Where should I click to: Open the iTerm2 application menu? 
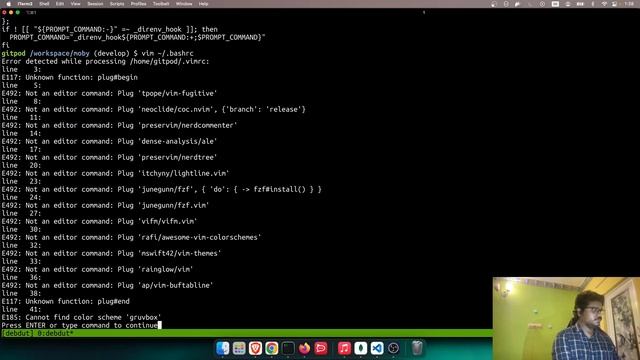(25, 4)
